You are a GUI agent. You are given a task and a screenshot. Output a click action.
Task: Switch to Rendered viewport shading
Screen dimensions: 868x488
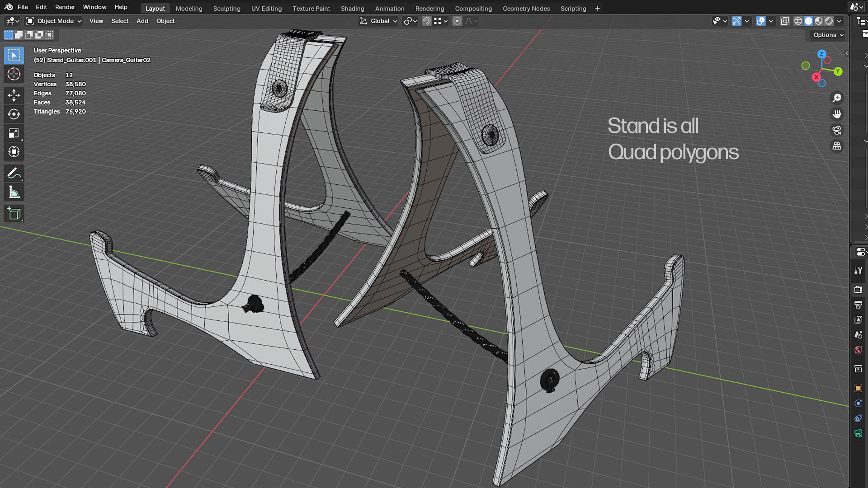pos(829,21)
